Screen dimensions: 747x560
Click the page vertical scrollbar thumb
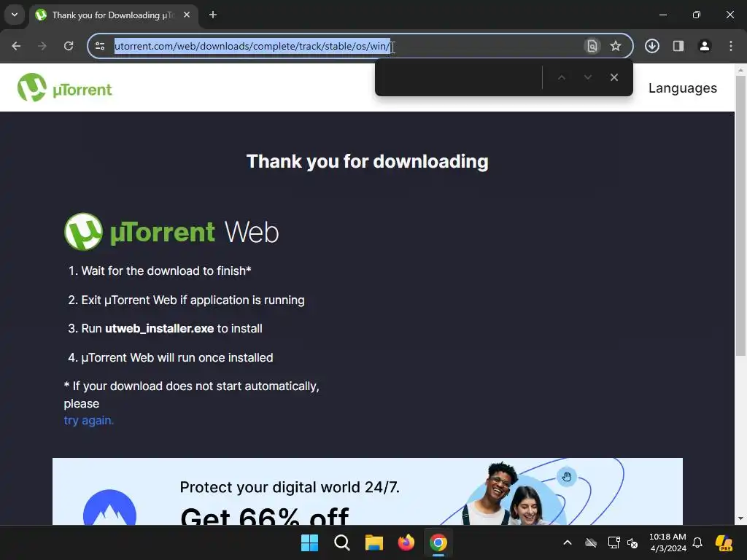740,216
